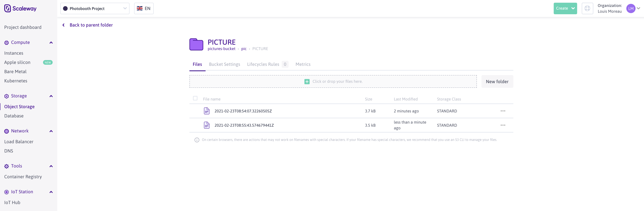Click the file drop upload area
The height and width of the screenshot is (211, 644).
(x=333, y=81)
